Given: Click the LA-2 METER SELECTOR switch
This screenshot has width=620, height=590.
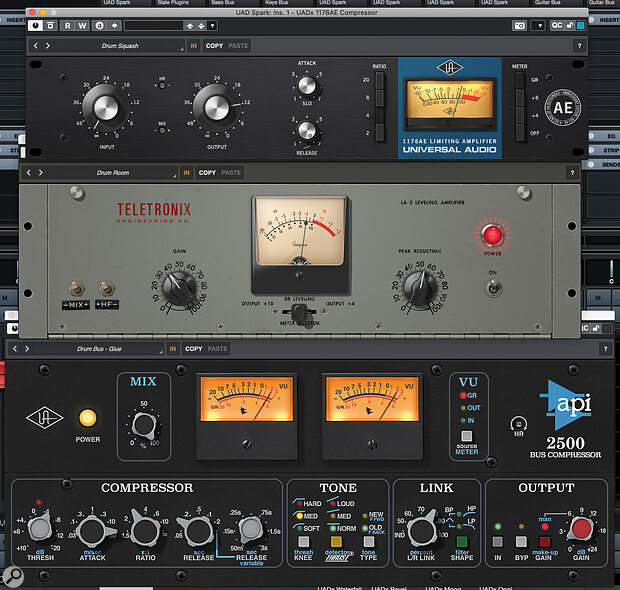Looking at the screenshot, I should 299,312.
